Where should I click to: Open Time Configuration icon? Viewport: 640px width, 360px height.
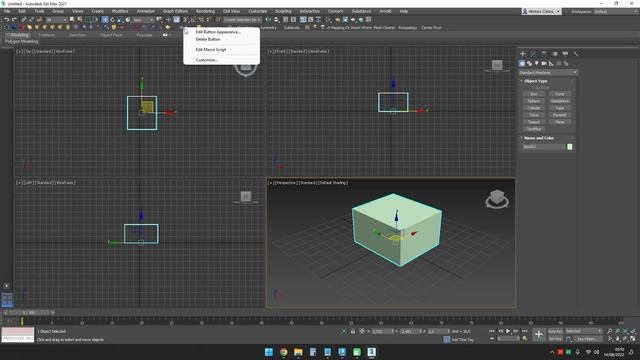coord(524,338)
